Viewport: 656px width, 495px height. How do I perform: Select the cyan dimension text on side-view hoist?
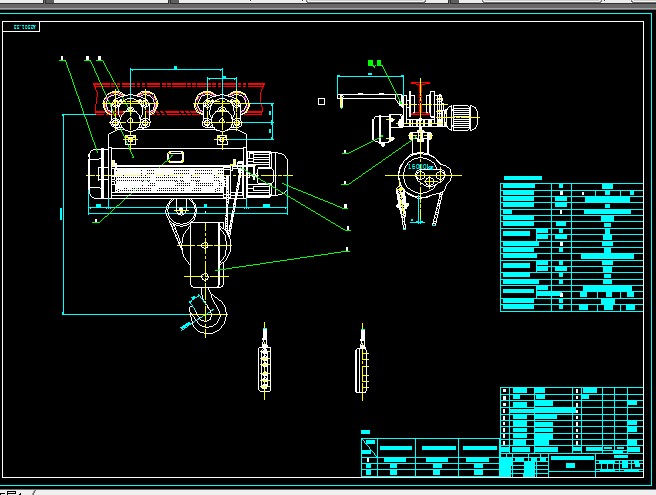tap(420, 167)
